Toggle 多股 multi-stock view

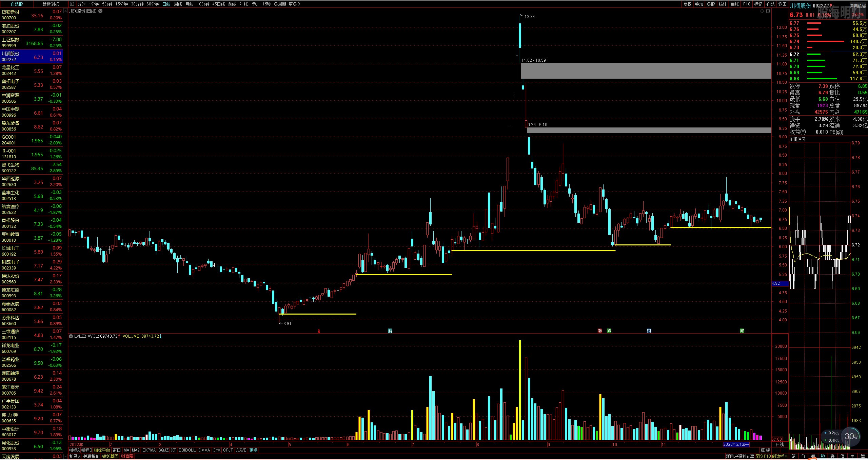tap(711, 4)
